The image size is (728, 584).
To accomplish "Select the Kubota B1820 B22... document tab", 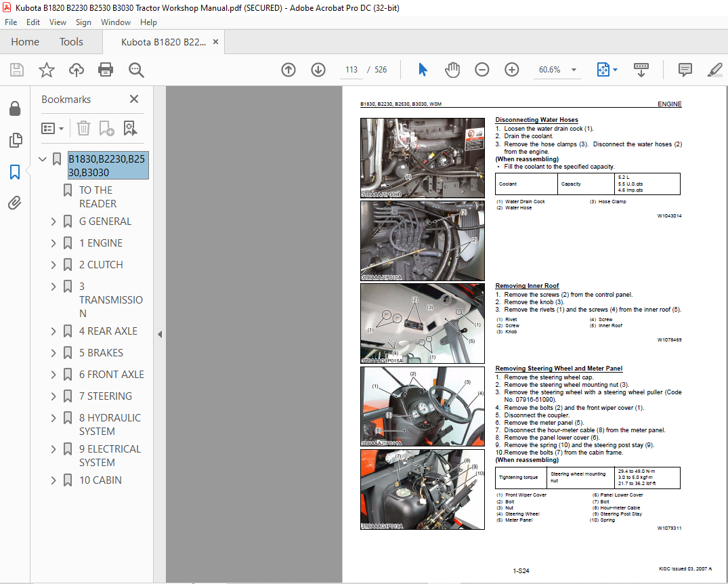I will point(163,42).
